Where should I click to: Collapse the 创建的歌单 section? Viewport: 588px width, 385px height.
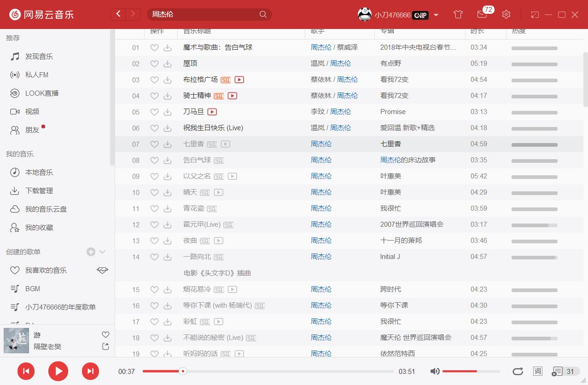click(x=103, y=252)
